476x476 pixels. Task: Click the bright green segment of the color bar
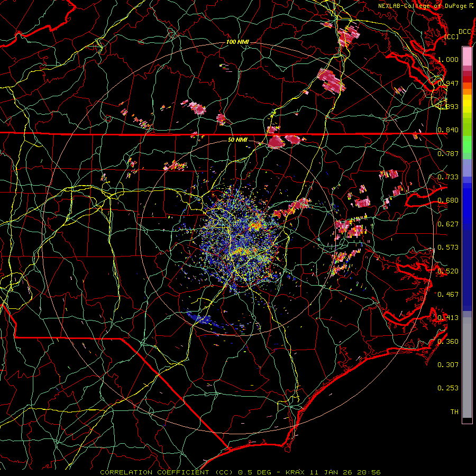(x=467, y=145)
